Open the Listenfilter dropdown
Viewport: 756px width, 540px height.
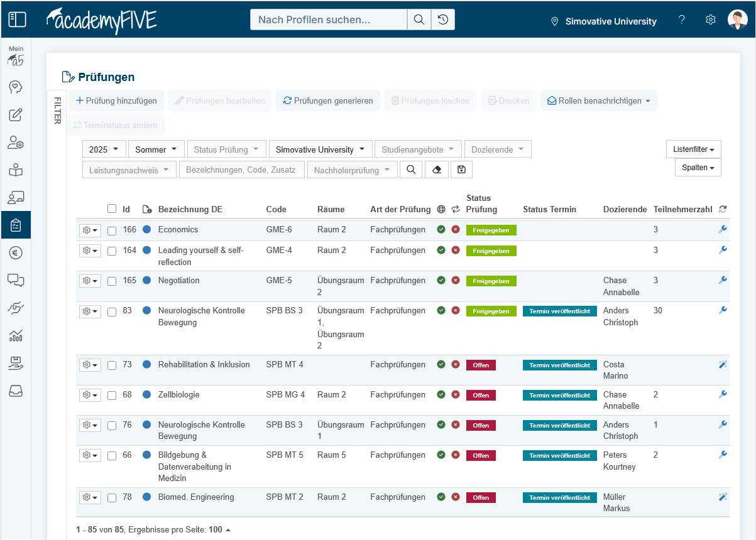coord(693,149)
